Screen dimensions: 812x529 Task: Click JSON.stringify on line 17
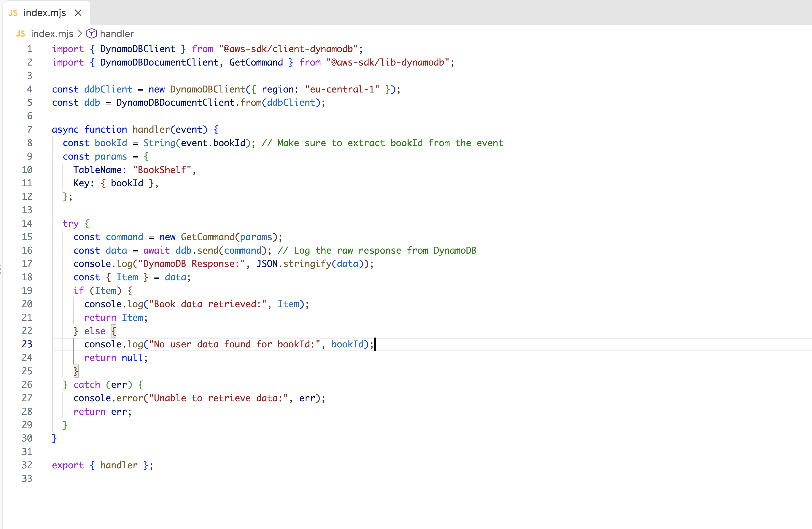click(x=294, y=264)
